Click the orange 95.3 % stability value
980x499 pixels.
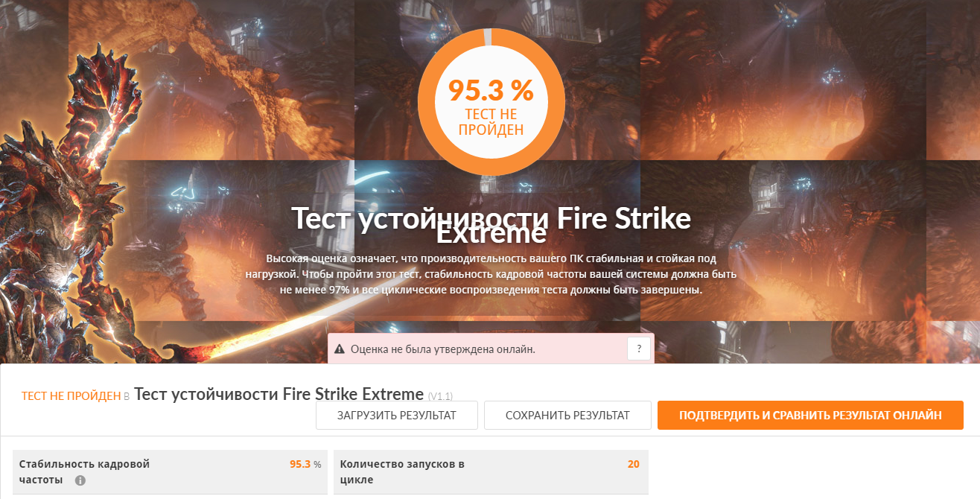(305, 464)
